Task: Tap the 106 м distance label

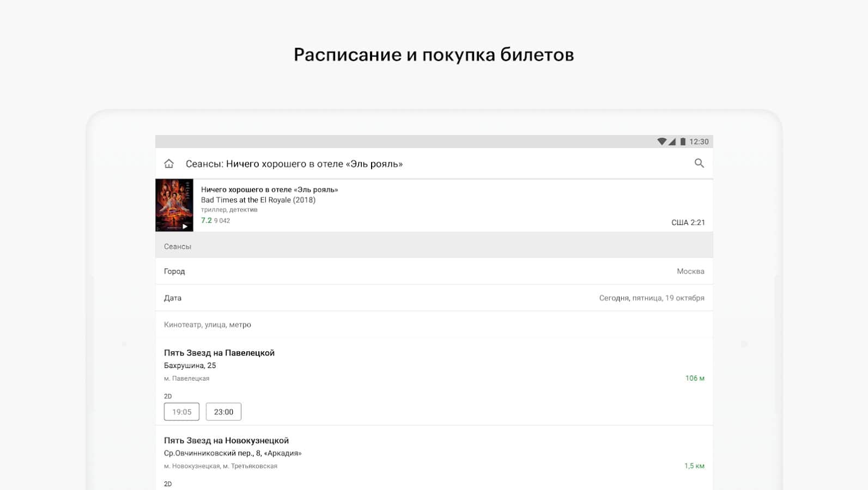Action: (694, 378)
